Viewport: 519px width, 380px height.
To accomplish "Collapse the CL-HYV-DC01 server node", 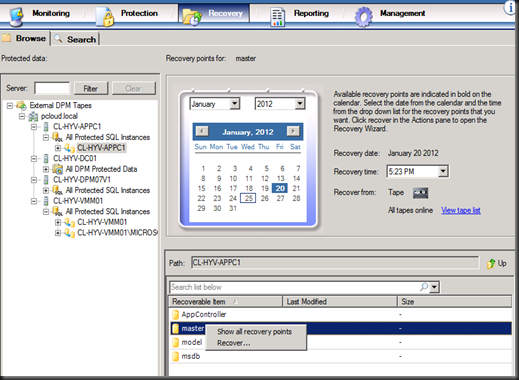I will [34, 159].
